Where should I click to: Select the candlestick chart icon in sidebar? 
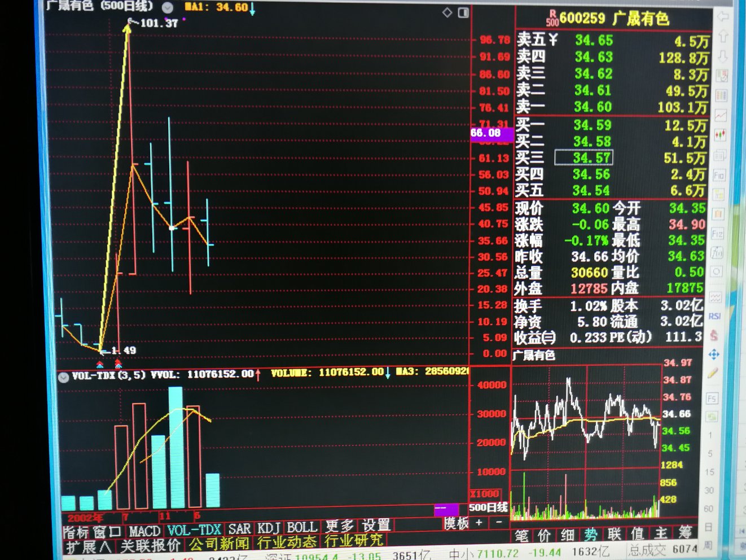720,135
